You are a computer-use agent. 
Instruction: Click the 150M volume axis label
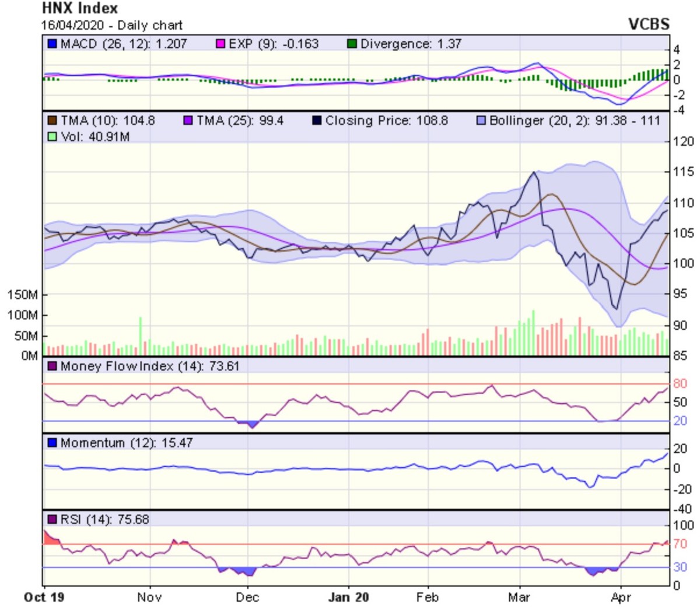23,295
